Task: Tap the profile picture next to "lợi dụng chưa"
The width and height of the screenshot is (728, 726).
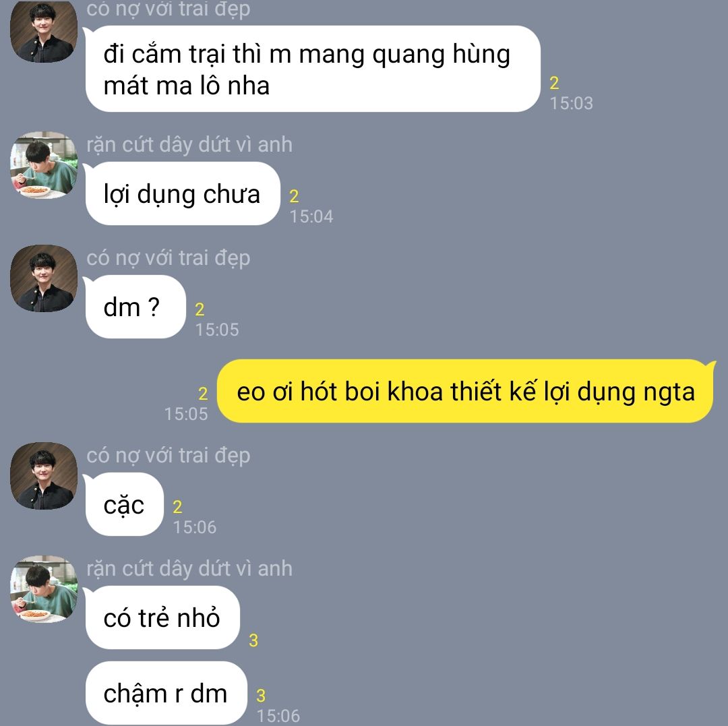Action: (44, 164)
